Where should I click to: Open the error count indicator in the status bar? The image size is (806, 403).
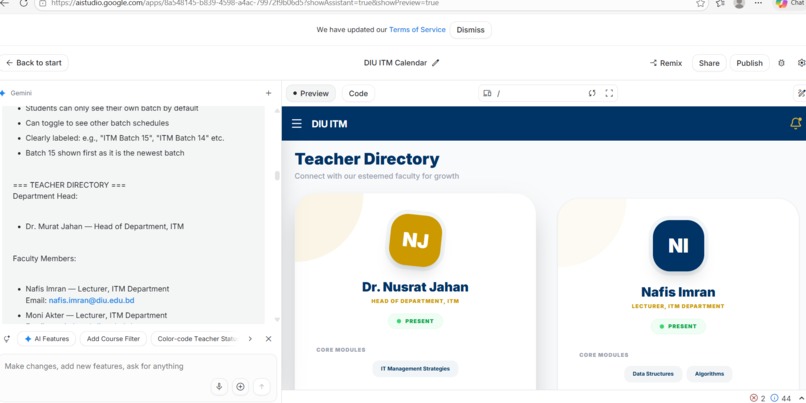pyautogui.click(x=757, y=398)
